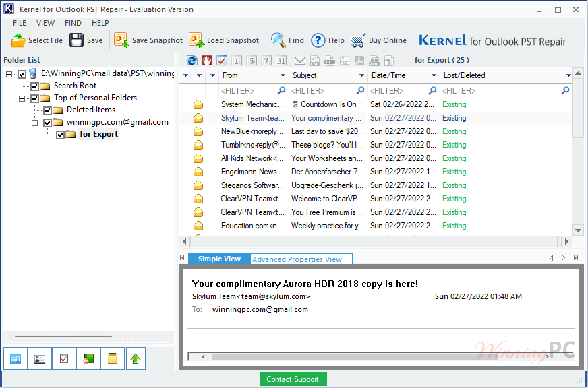Image resolution: width=588 pixels, height=388 pixels.
Task: Click the red stop hand icon
Action: click(x=207, y=61)
